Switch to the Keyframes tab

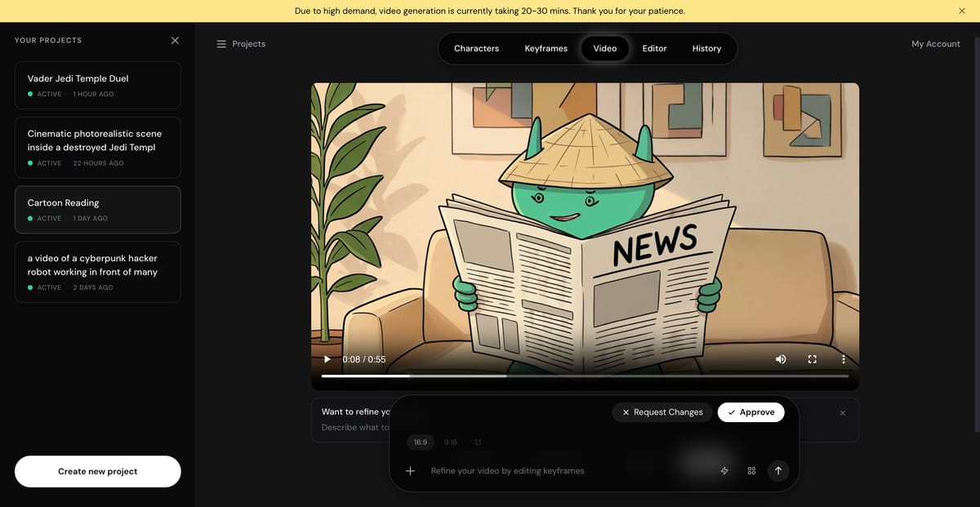[x=546, y=48]
